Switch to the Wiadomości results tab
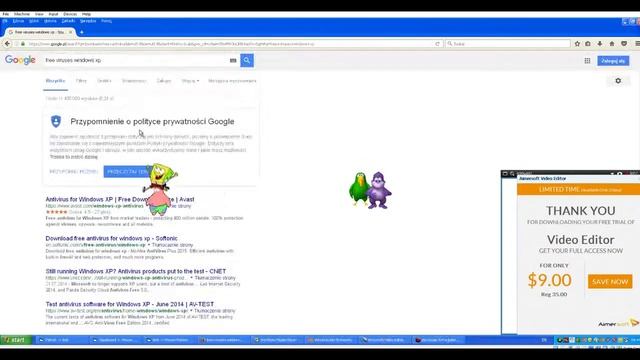Screen dimensions: 640x360 (134, 81)
